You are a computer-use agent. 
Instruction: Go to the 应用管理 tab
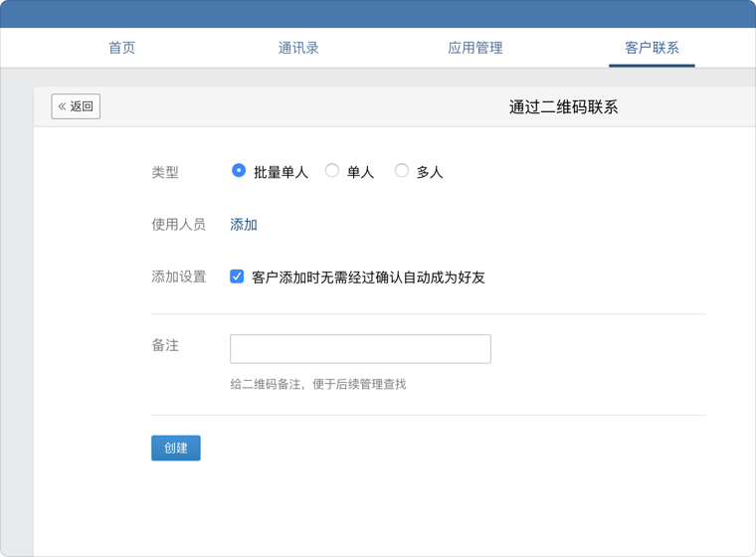click(474, 48)
